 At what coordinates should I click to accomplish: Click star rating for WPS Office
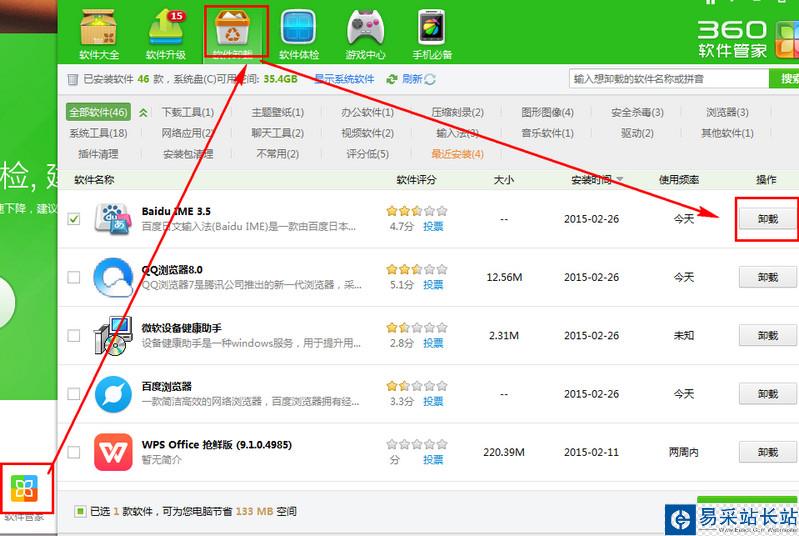coord(416,444)
